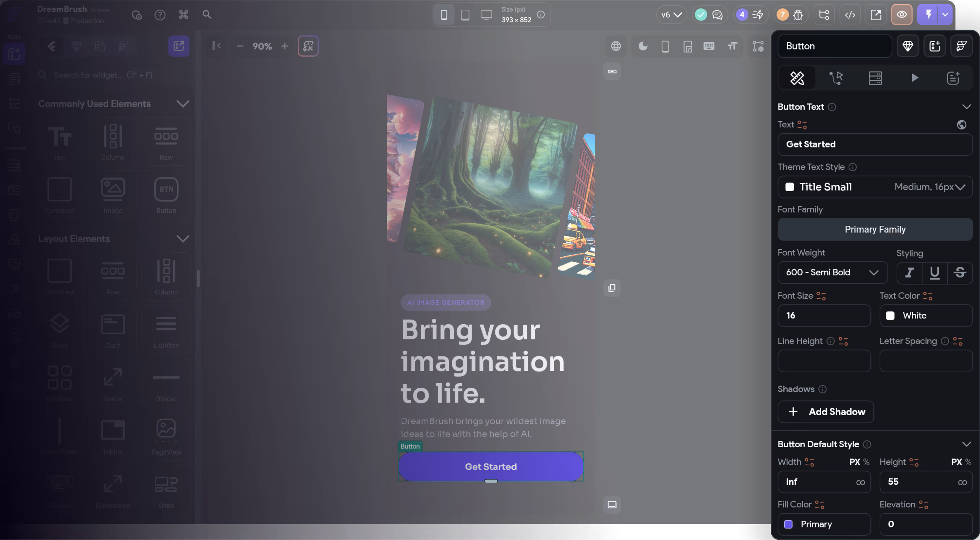
Task: Select the desktop device preview icon
Action: [486, 15]
